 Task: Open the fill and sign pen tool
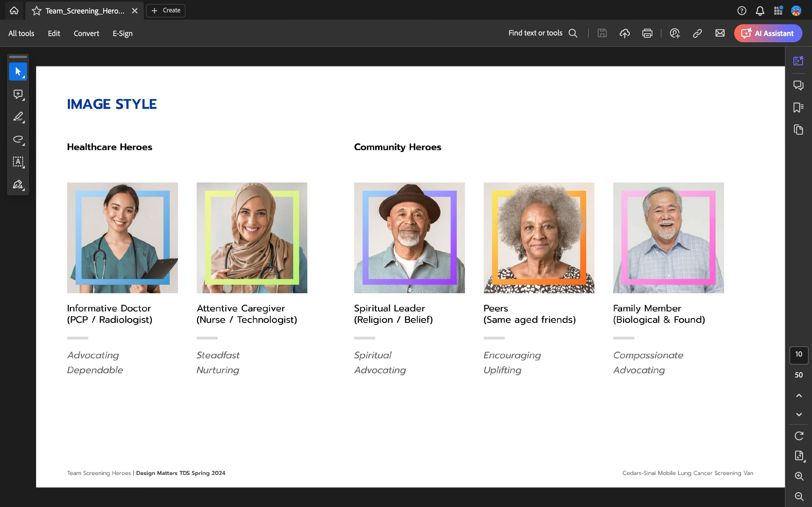18,184
